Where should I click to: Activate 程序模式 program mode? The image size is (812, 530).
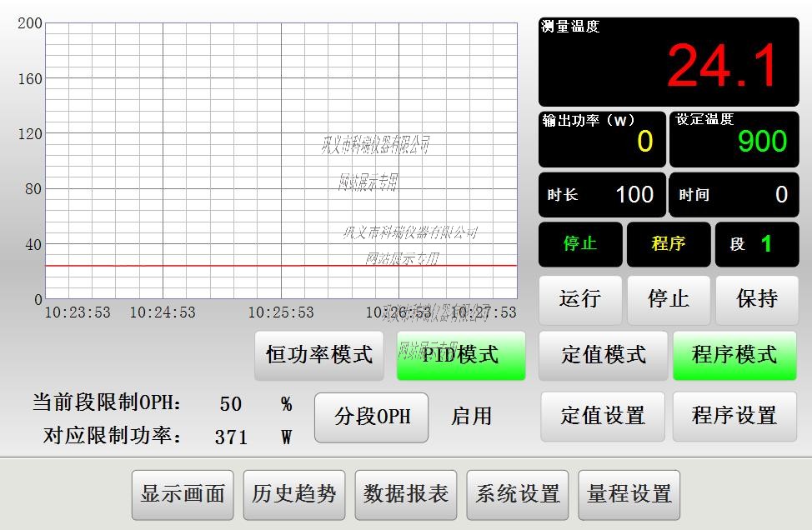734,356
